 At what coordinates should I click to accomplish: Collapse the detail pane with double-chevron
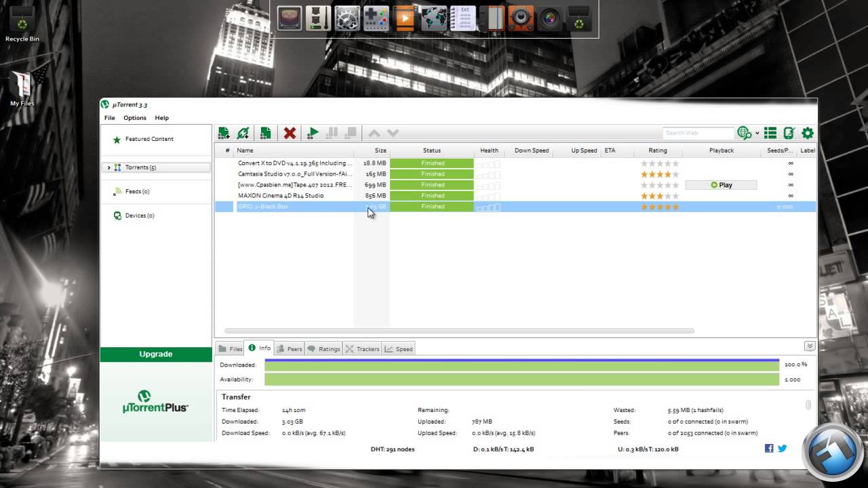click(x=809, y=346)
